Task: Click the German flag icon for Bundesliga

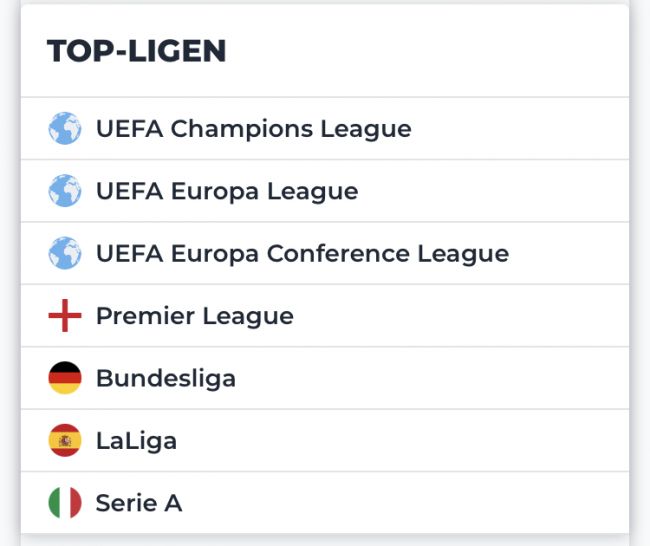Action: 65,378
